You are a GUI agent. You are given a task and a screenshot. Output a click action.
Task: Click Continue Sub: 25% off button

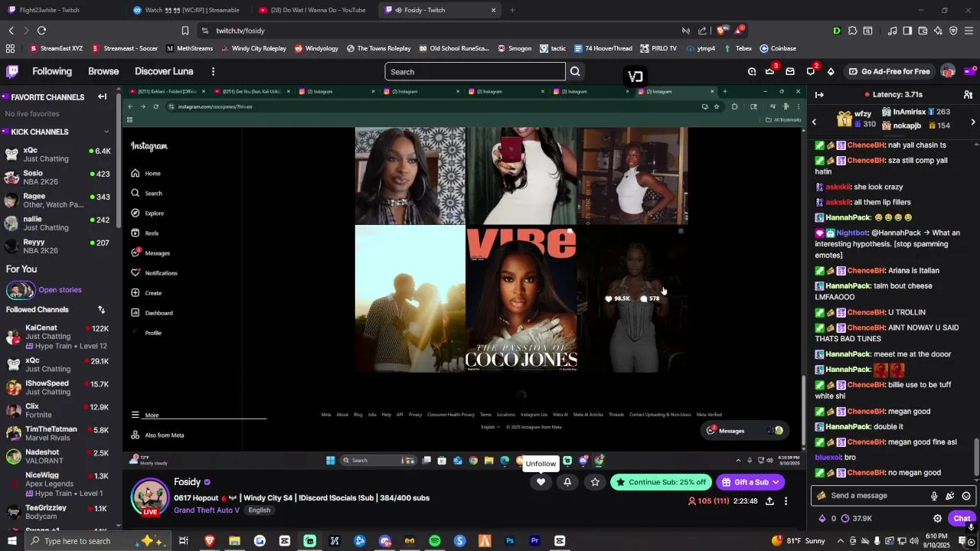point(661,482)
